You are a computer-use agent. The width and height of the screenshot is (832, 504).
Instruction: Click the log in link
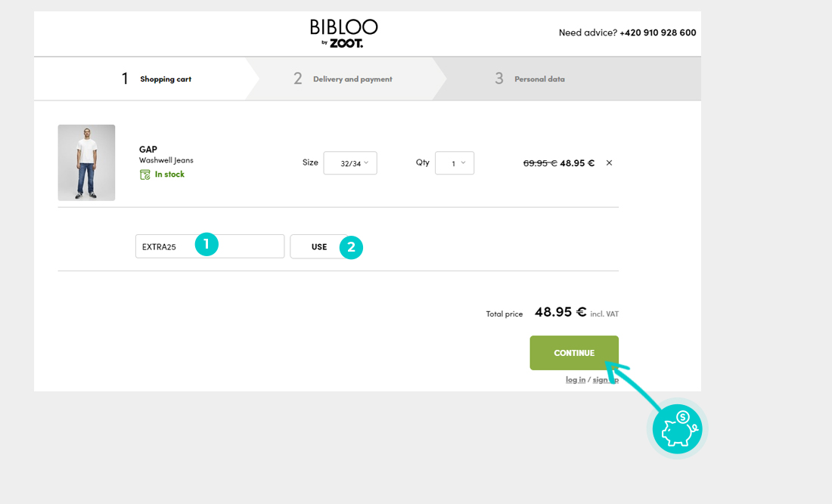pyautogui.click(x=575, y=379)
